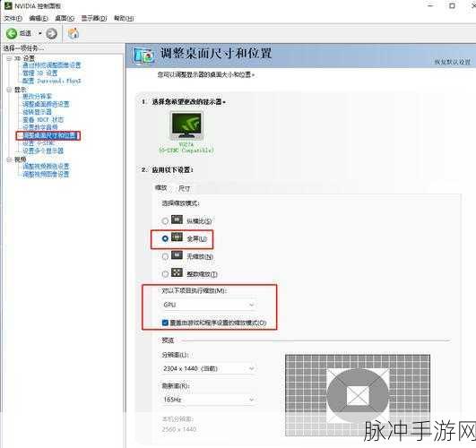
Task: Open 配置 Surround、PhysX task
Action: (52, 81)
